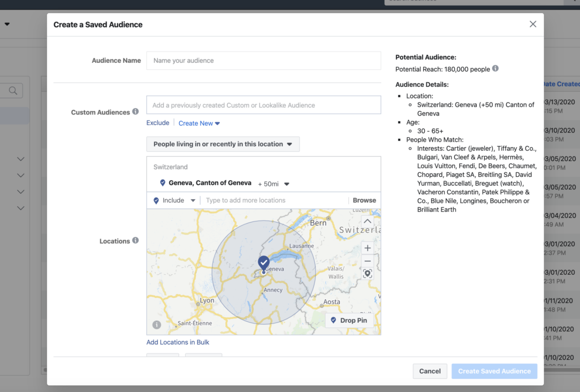Expand the first chevron in background sidebar
The image size is (580, 392).
tap(21, 159)
